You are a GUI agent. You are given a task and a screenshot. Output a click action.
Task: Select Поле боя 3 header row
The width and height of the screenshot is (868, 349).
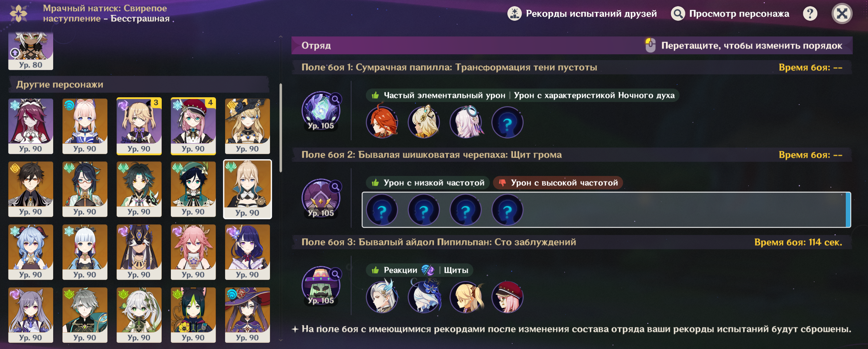572,242
